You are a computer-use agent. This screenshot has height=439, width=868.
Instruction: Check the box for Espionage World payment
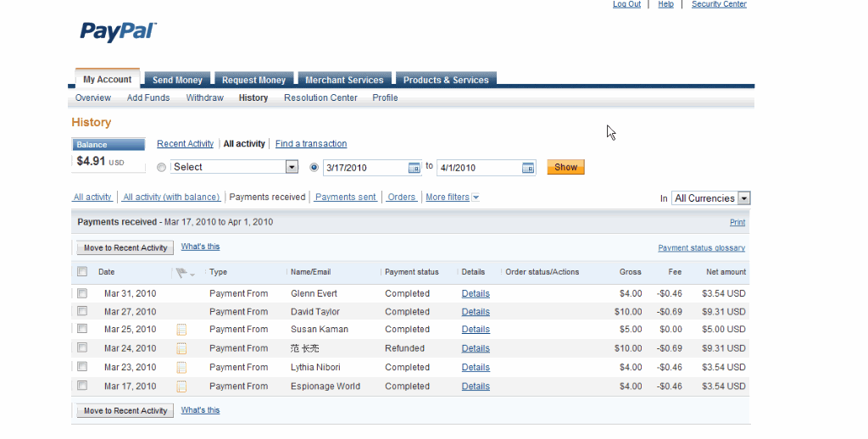tap(82, 385)
